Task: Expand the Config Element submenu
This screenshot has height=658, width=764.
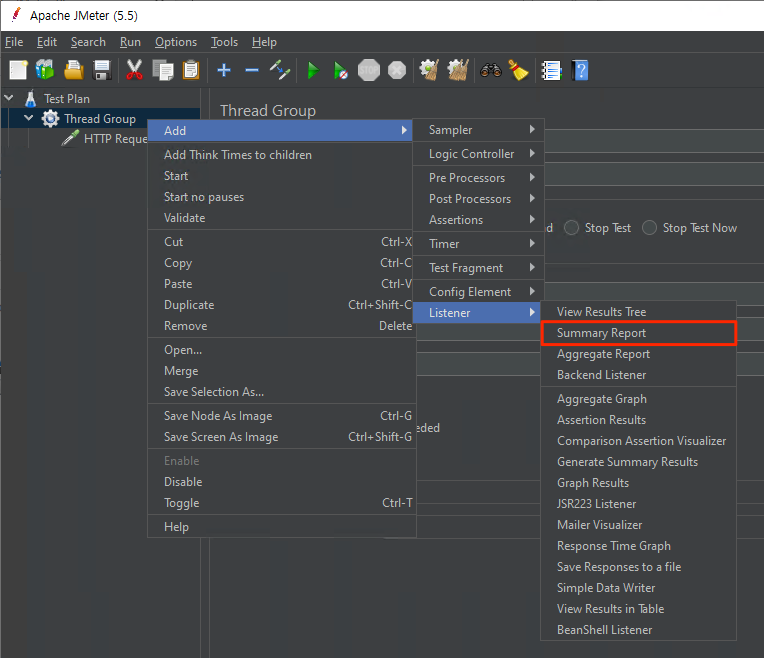Action: pos(478,291)
